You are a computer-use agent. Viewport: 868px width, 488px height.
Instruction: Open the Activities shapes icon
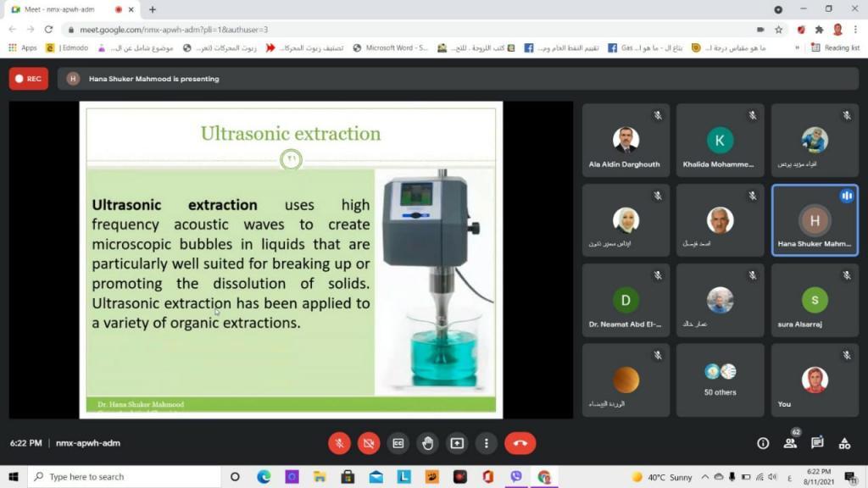(844, 443)
